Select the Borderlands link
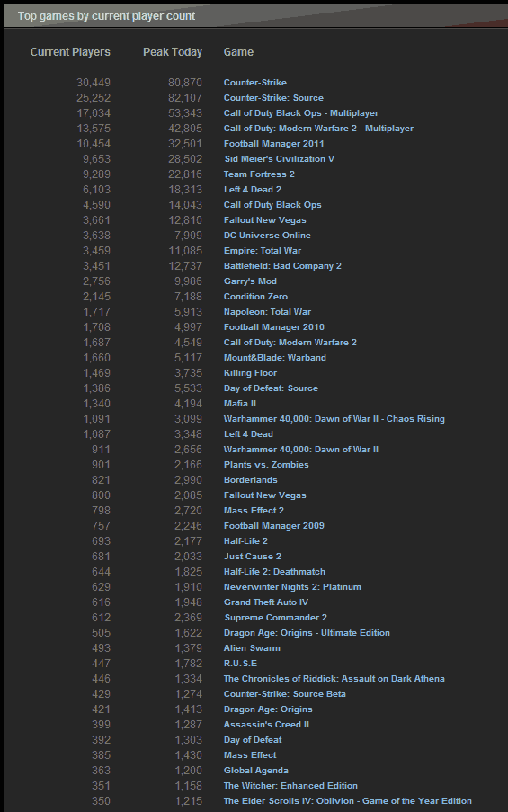This screenshot has width=508, height=812. [250, 479]
